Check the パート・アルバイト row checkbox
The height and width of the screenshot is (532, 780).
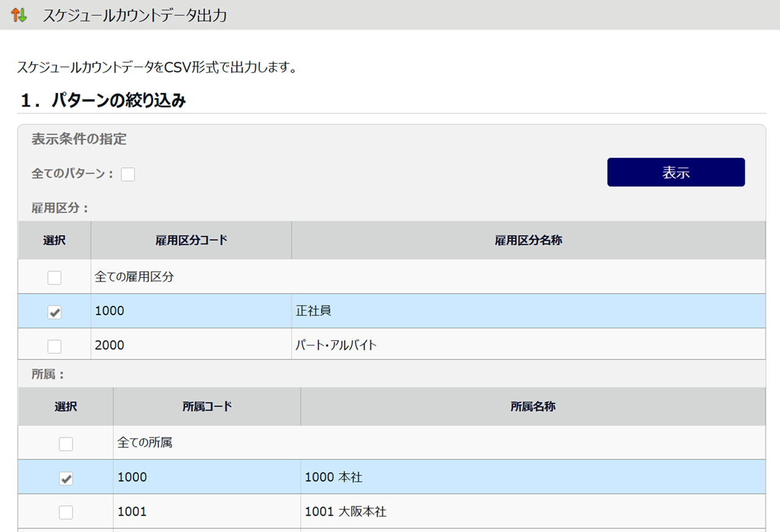(x=55, y=346)
